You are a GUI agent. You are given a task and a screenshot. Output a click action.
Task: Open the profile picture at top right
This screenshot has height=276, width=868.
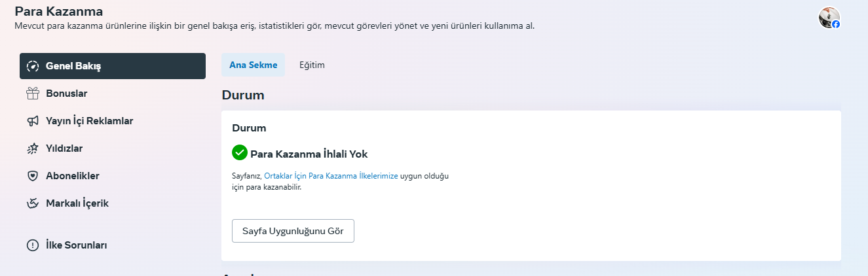pyautogui.click(x=829, y=17)
